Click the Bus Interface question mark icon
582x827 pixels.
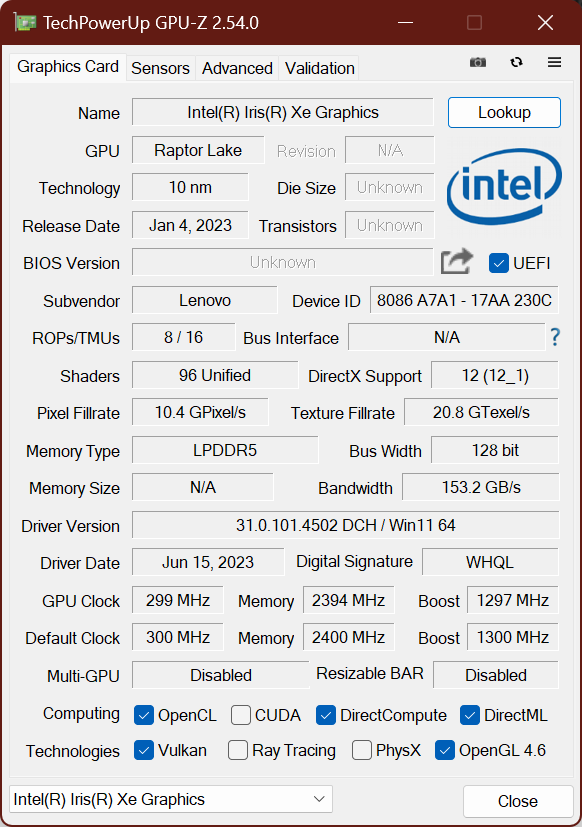click(555, 336)
